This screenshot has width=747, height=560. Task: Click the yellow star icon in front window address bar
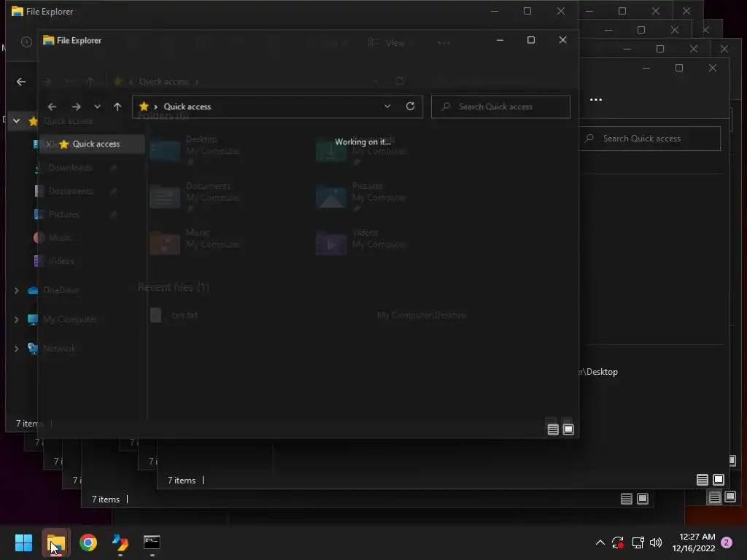tap(144, 106)
